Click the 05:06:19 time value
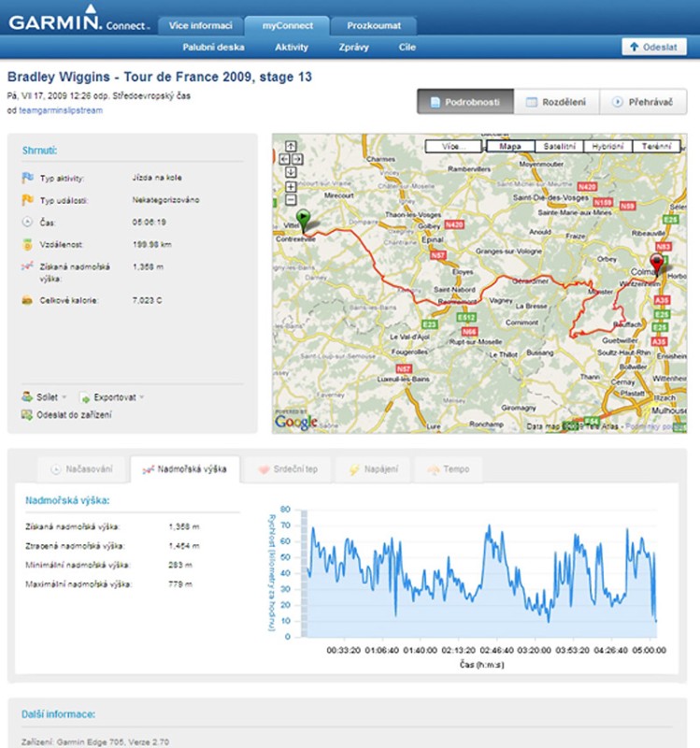 [150, 222]
